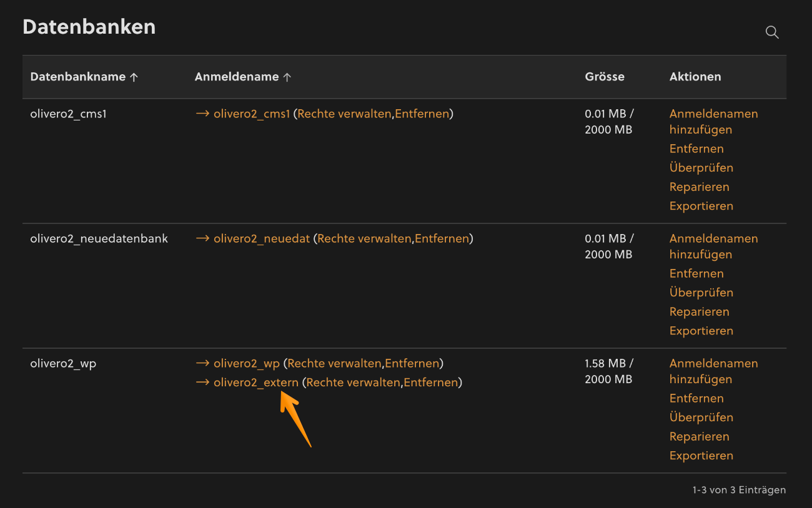
Task: Click Entfernen action for olivero2_wp database
Action: pos(696,398)
